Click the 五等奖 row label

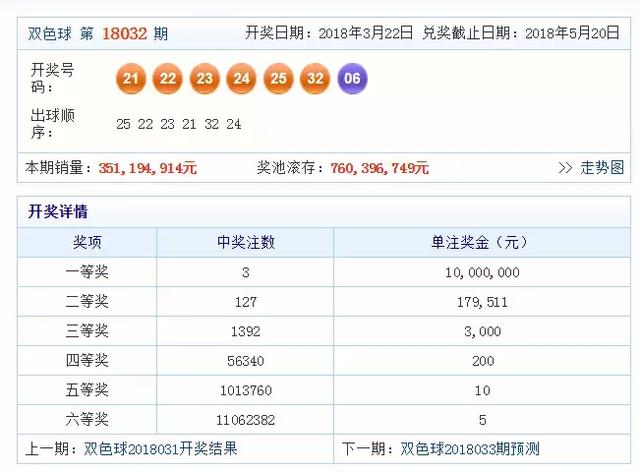tap(87, 390)
